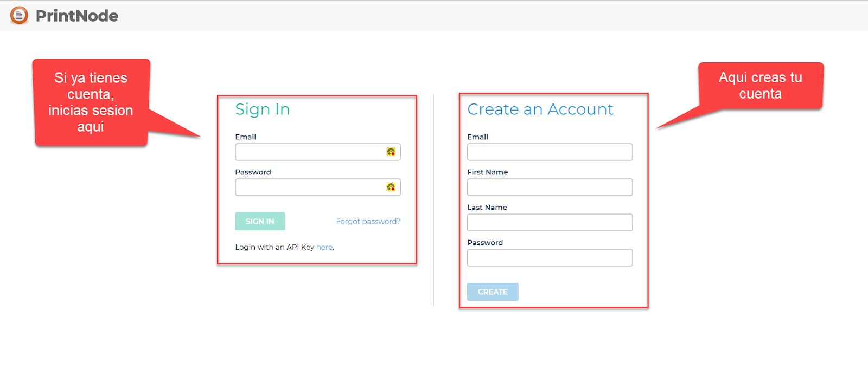Select the Last Name input box

tap(550, 222)
